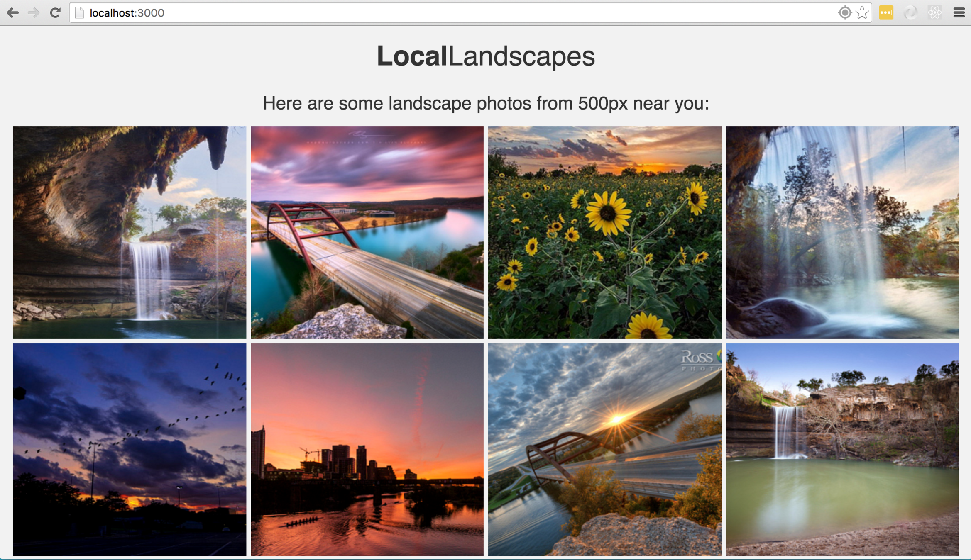Viewport: 971px width, 560px height.
Task: Select the orange city skyline sunset photo
Action: pos(367,449)
